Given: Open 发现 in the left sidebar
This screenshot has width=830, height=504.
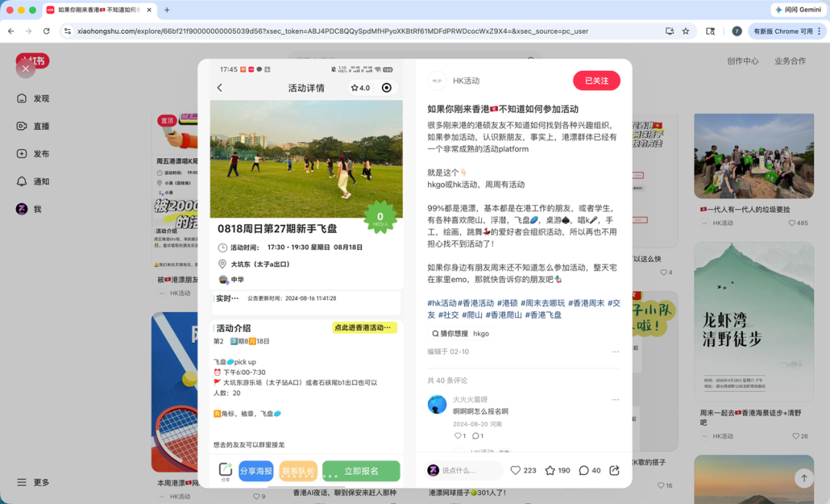Looking at the screenshot, I should pos(34,98).
